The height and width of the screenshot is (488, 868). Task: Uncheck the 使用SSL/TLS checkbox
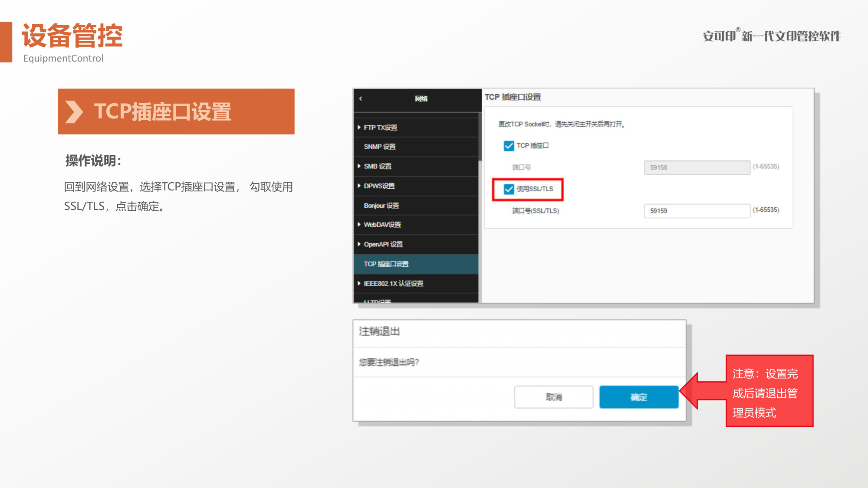[509, 189]
